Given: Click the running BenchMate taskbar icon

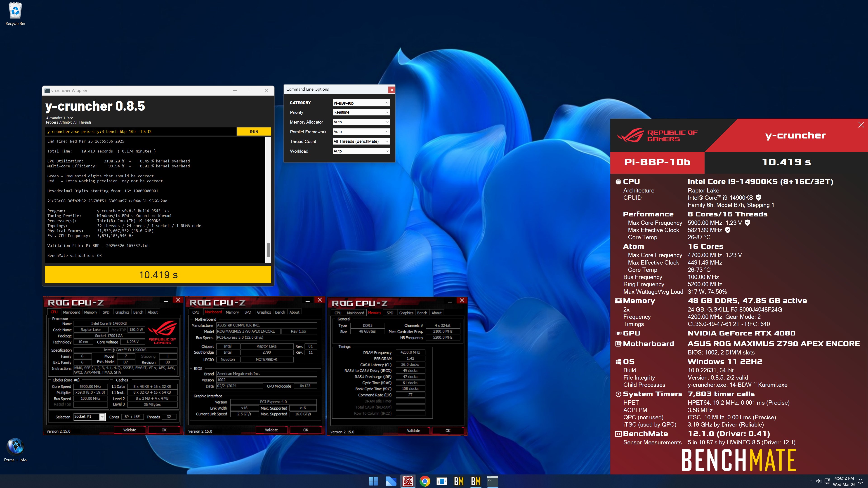Looking at the screenshot, I should pyautogui.click(x=476, y=481).
